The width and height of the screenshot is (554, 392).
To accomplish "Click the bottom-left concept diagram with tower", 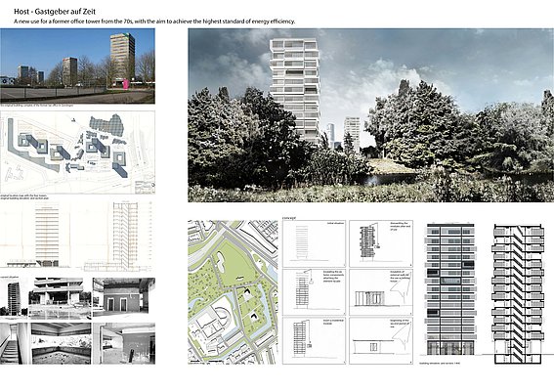I will (314, 341).
